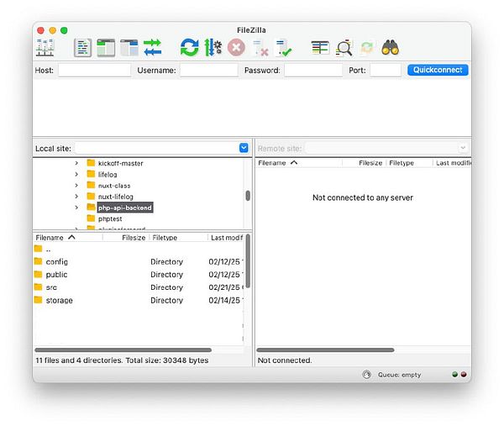
Task: Open the Site Manager icon
Action: [x=45, y=48]
